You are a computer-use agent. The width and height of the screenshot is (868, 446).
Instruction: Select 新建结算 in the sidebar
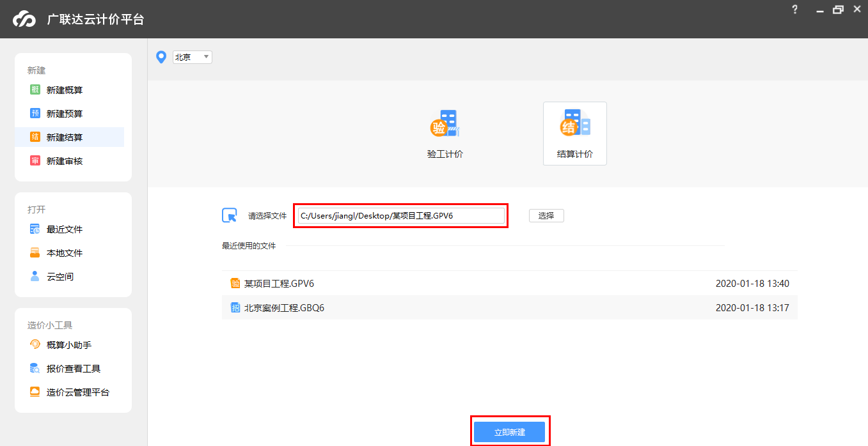65,137
